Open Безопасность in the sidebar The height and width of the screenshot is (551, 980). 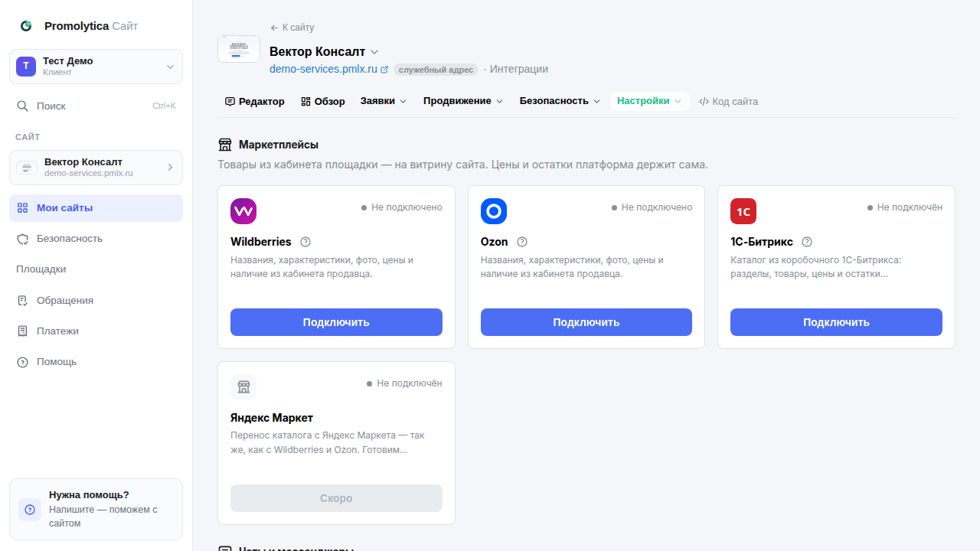click(96, 239)
